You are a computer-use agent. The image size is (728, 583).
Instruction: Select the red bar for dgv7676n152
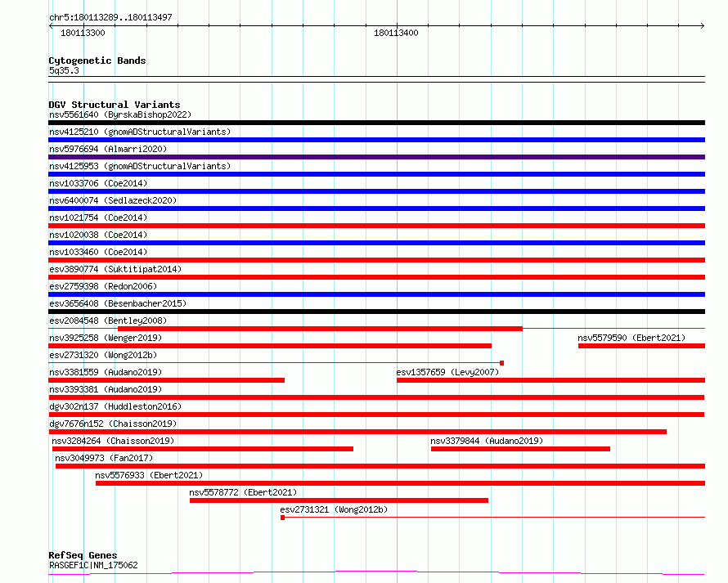(x=357, y=432)
